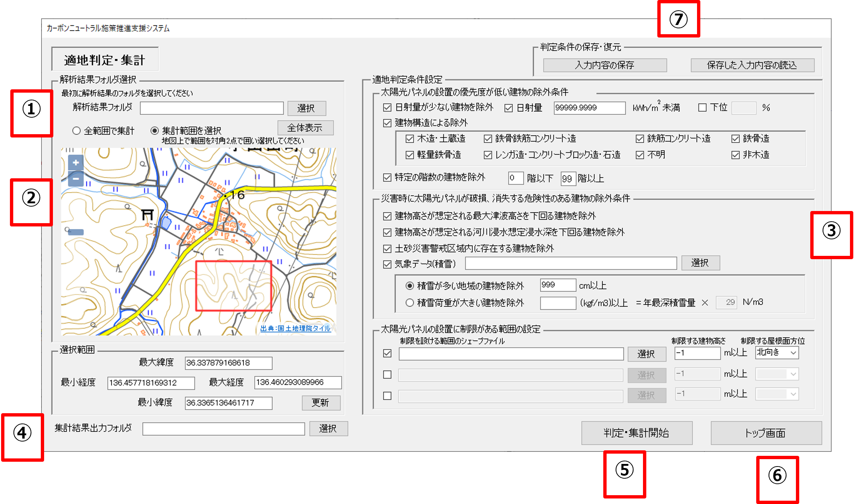
Task: Select the 集計範囲を選択 radio button
Action: click(x=155, y=131)
